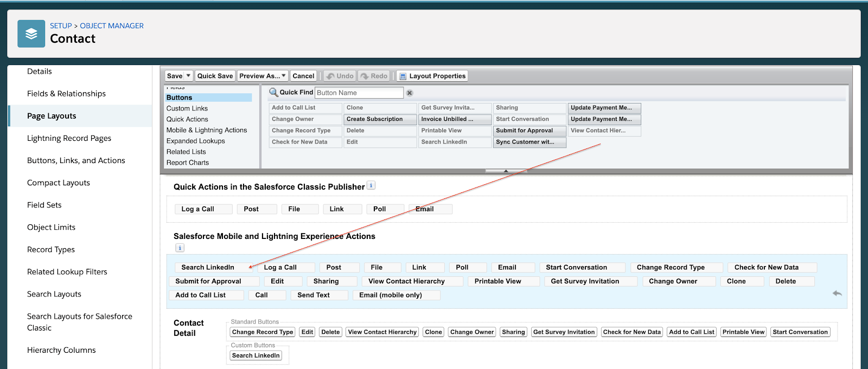Select Send Text action
The image size is (868, 369).
click(320, 295)
